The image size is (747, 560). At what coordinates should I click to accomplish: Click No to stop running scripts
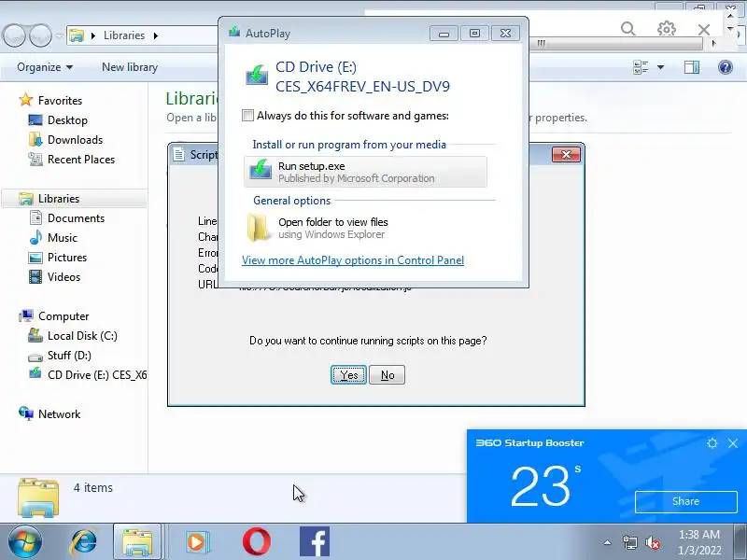click(387, 375)
